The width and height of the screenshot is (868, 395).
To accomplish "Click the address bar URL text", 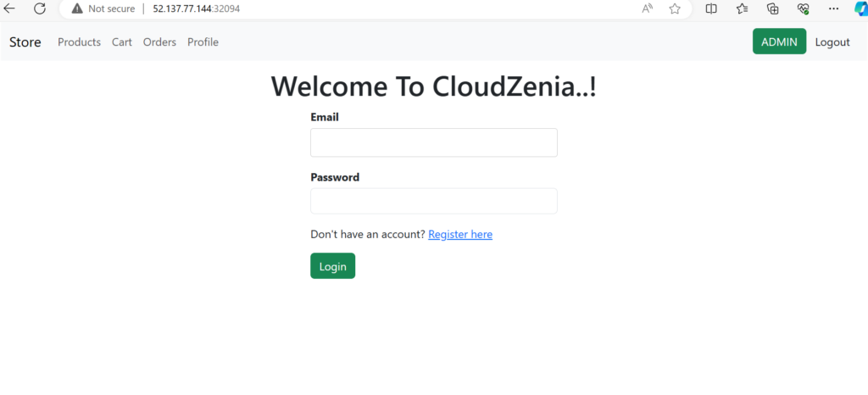I will click(197, 8).
